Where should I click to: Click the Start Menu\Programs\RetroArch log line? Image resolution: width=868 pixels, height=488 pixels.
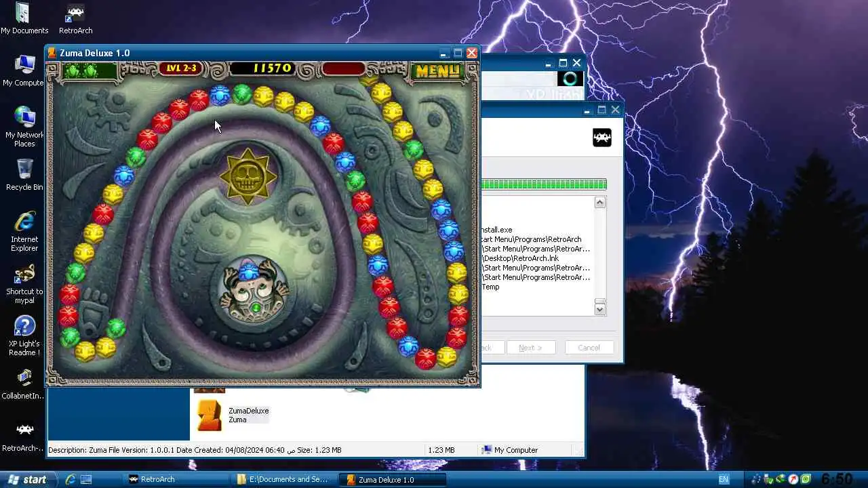(x=531, y=239)
